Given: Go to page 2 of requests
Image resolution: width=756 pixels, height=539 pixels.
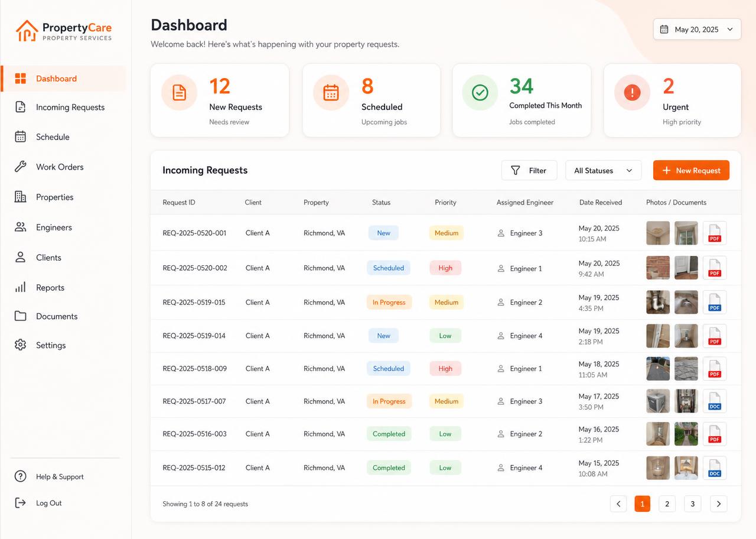Looking at the screenshot, I should point(667,504).
